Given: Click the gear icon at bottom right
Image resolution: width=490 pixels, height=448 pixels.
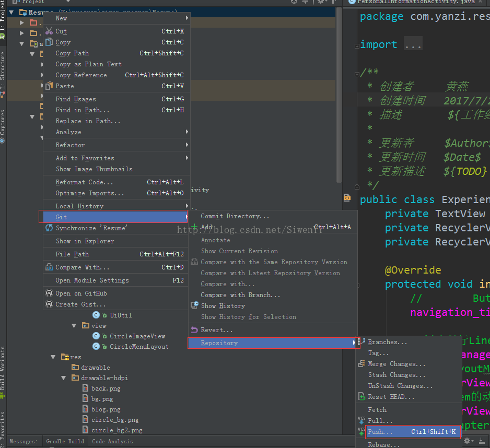Looking at the screenshot, I should click(x=467, y=441).
